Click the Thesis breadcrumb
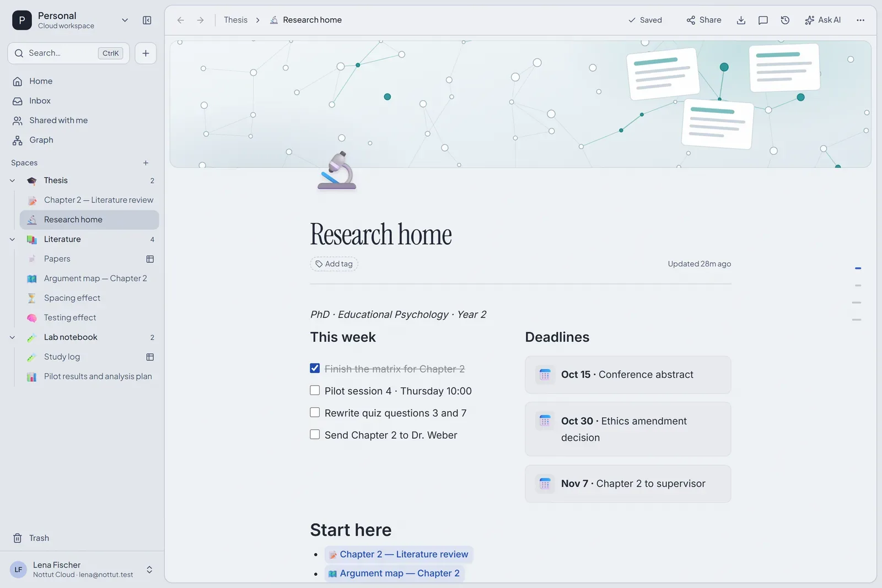This screenshot has height=588, width=882. click(x=235, y=20)
